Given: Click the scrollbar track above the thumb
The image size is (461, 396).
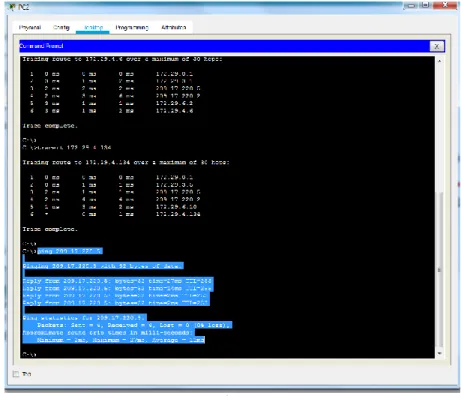Looking at the screenshot, I should coord(439,128).
